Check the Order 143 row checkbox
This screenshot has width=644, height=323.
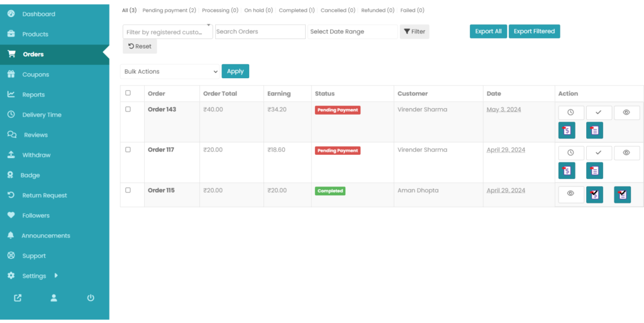click(128, 110)
